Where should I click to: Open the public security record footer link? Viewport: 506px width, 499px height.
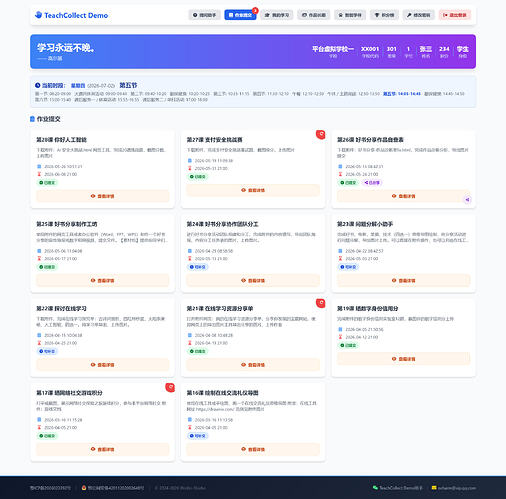point(113,488)
